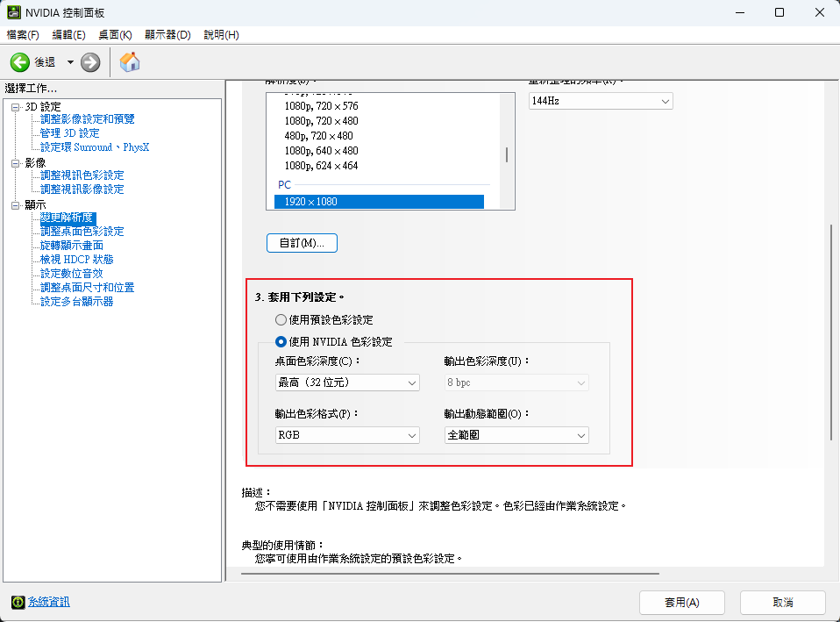The image size is (840, 622).
Task: Click the horizontal scrollbar at panel bottom
Action: coord(450,573)
